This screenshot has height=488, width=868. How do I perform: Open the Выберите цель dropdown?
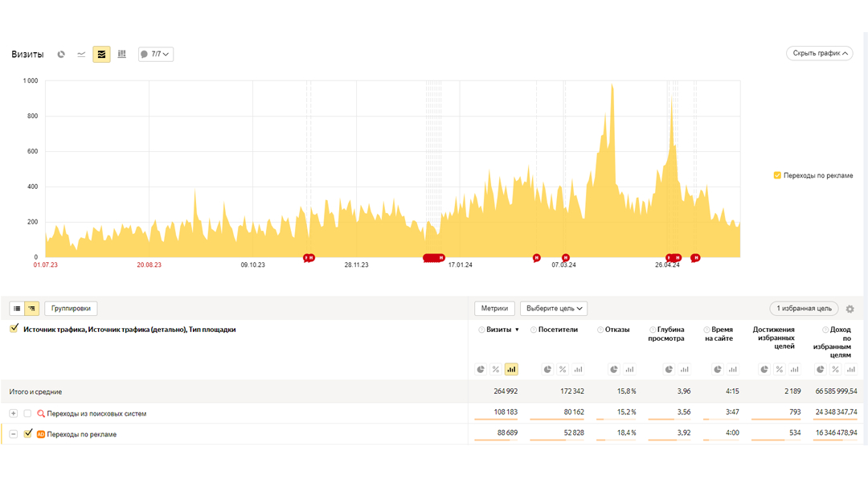point(554,309)
